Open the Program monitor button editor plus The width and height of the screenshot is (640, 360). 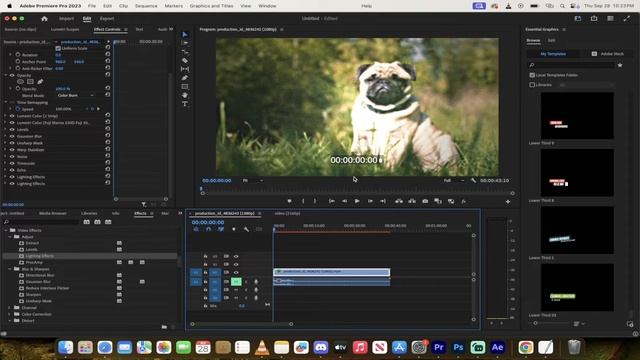tap(508, 202)
